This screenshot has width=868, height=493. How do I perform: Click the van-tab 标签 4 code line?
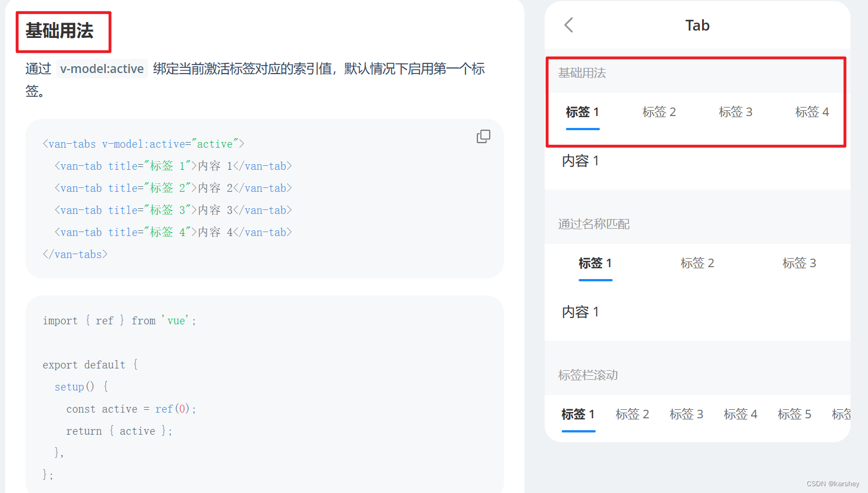coord(173,233)
